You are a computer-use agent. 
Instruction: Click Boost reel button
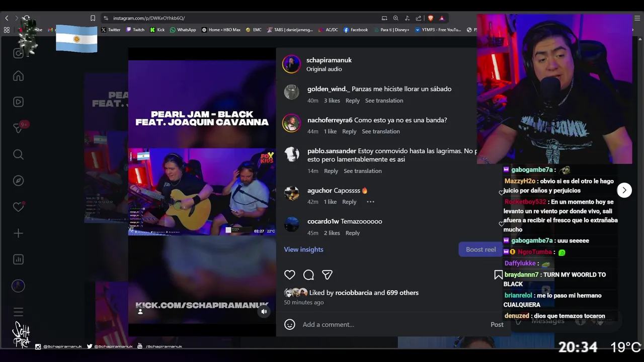coord(480,249)
